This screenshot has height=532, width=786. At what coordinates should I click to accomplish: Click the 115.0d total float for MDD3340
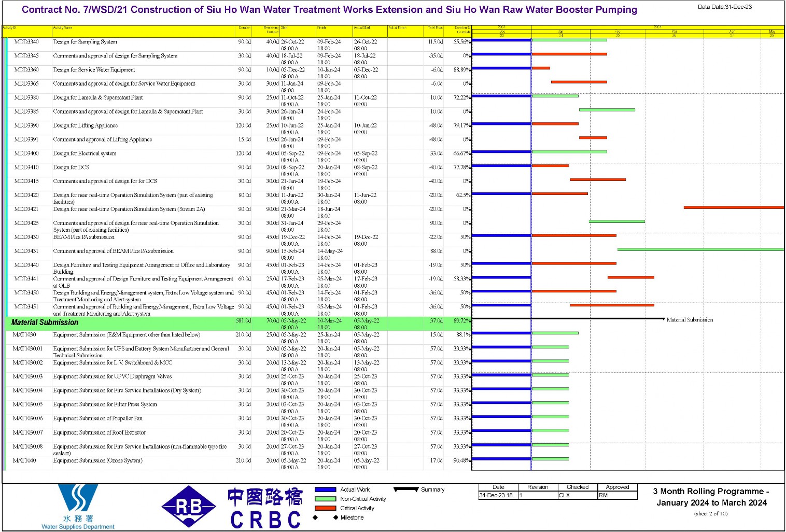pos(436,41)
